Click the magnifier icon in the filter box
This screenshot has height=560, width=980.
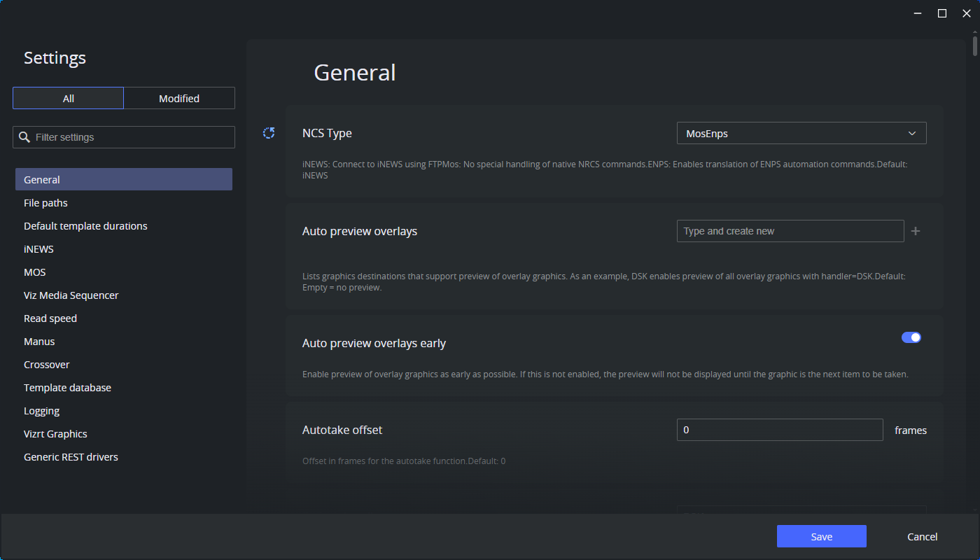(23, 136)
